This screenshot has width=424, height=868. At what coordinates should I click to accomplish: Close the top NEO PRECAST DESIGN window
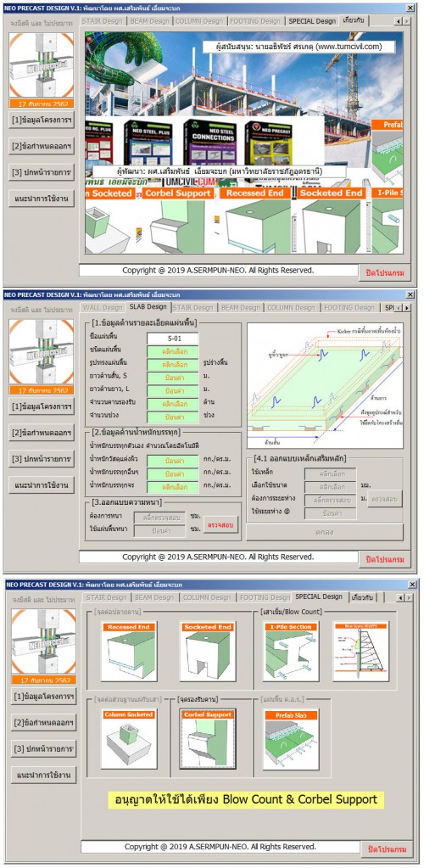point(410,8)
